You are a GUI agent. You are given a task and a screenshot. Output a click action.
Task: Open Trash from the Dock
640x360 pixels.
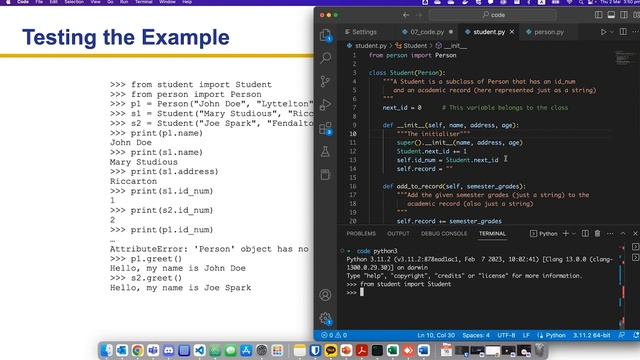click(x=539, y=350)
